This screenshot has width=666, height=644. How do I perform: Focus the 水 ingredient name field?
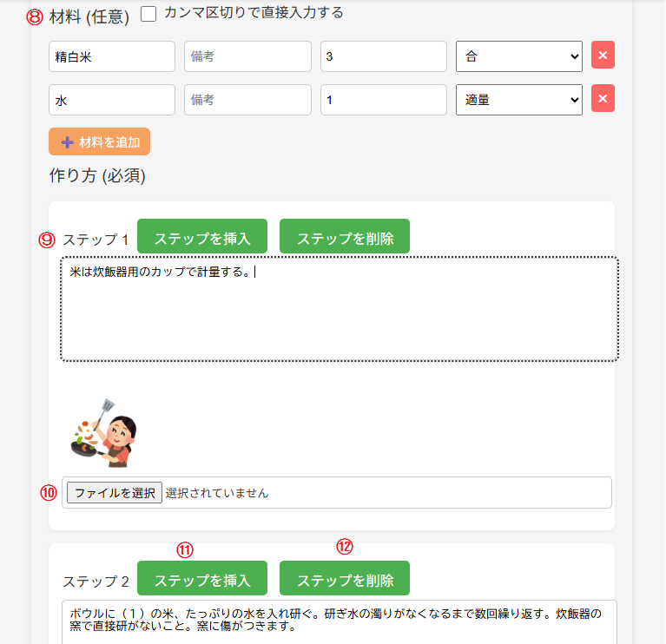pyautogui.click(x=112, y=100)
